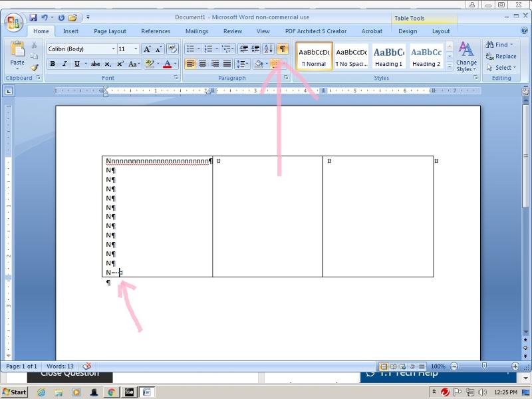The image size is (532, 399).
Task: Toggle Bold formatting
Action: pyautogui.click(x=53, y=64)
